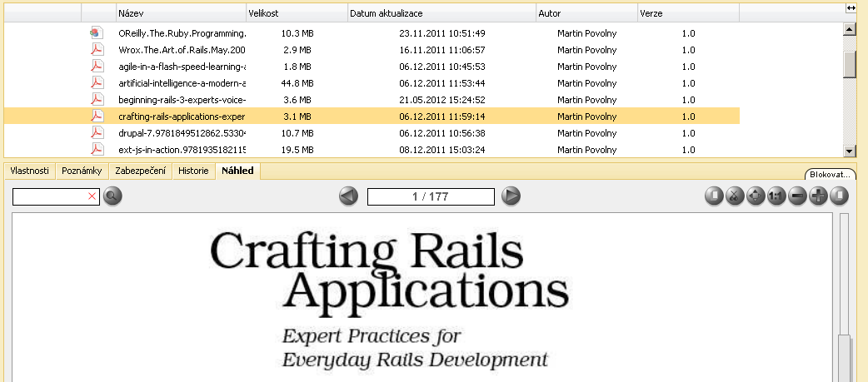Click the file icon of the OReilly.The.Ruby.Programming row
The height and width of the screenshot is (382, 868).
[97, 33]
